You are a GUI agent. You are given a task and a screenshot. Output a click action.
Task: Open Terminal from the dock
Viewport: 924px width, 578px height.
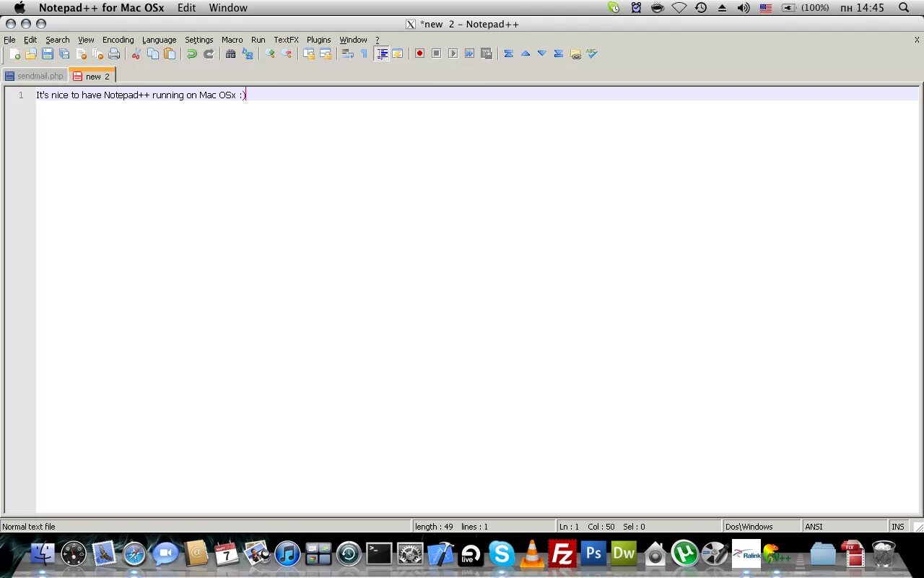pyautogui.click(x=379, y=554)
